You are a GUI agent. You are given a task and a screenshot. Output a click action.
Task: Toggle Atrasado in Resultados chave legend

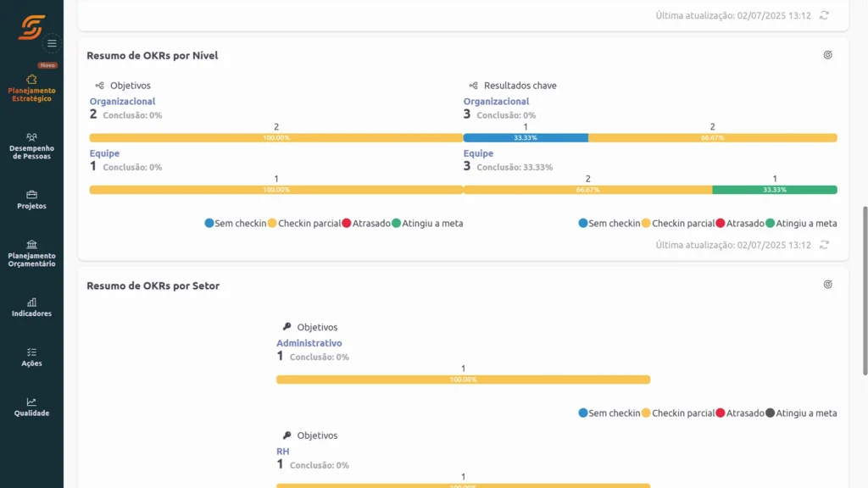click(739, 224)
